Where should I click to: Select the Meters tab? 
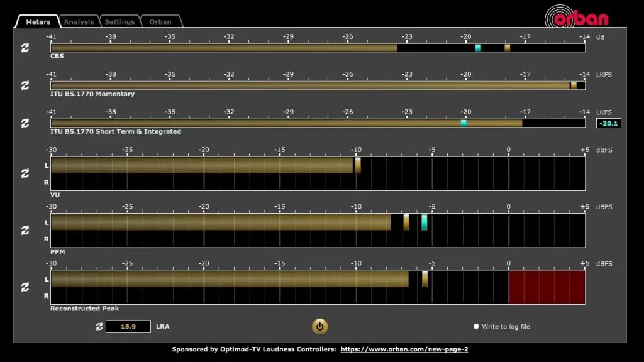pyautogui.click(x=37, y=21)
